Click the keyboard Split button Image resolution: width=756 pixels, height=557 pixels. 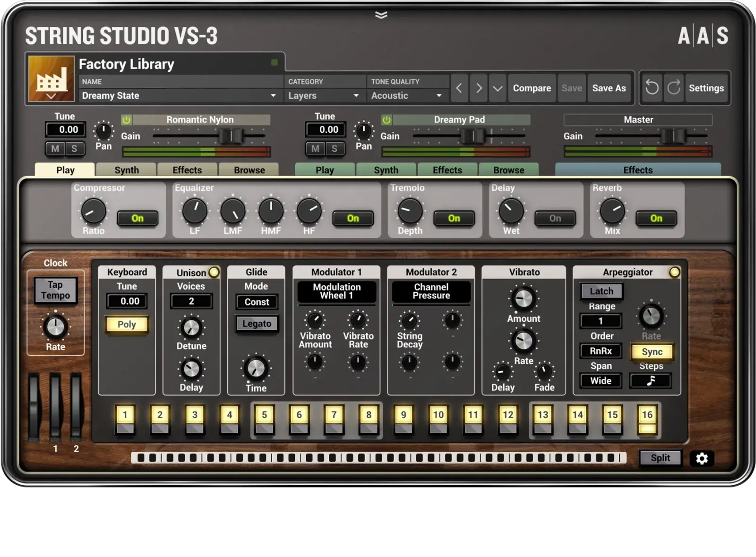(660, 458)
